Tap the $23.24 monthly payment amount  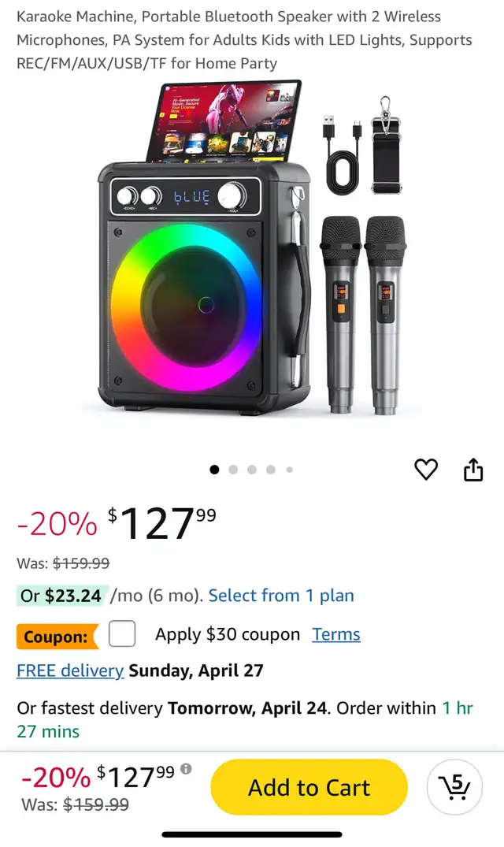click(73, 596)
